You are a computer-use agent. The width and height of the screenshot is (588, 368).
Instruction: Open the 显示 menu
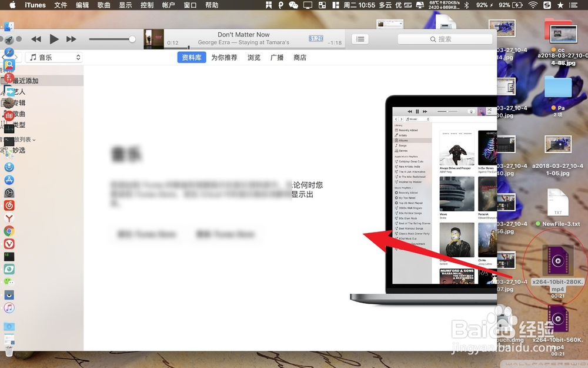click(x=126, y=5)
